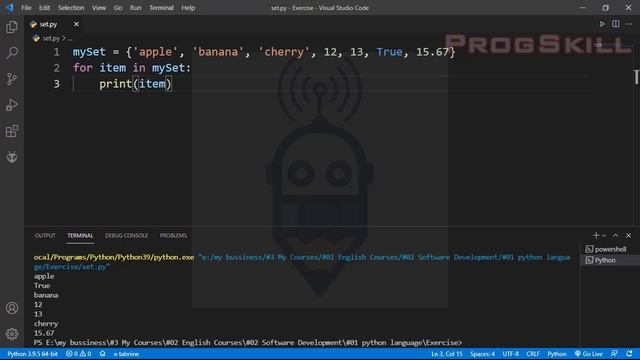Viewport: 640px width, 360px height.
Task: Click the word 'print' in line 3
Action: tap(116, 84)
